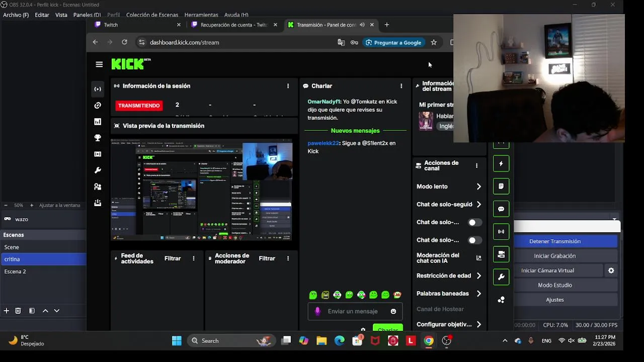The height and width of the screenshot is (362, 644).
Task: Click Modo Estudio button
Action: 555,285
